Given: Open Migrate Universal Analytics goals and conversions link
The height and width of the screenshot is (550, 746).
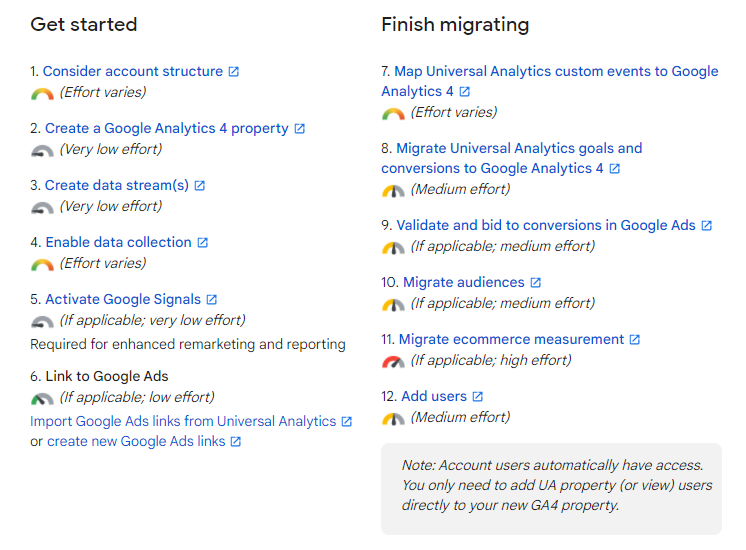Looking at the screenshot, I should [x=511, y=158].
